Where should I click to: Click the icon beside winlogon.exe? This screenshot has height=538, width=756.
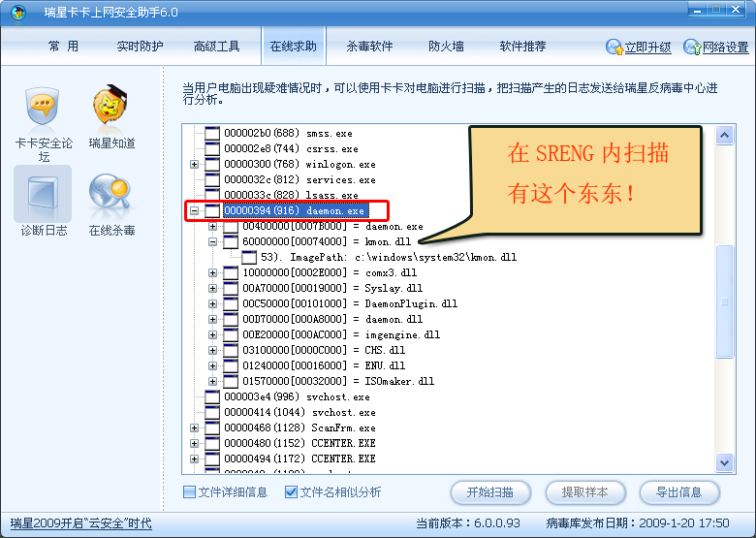tap(212, 165)
